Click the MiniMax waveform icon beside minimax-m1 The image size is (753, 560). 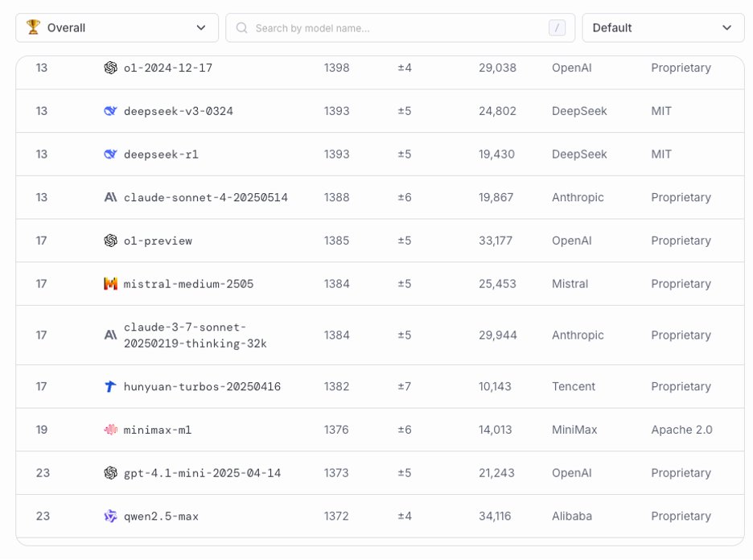[110, 430]
